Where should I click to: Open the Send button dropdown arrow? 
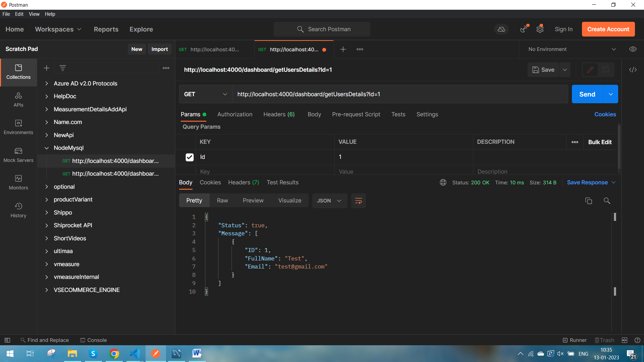[x=611, y=94]
